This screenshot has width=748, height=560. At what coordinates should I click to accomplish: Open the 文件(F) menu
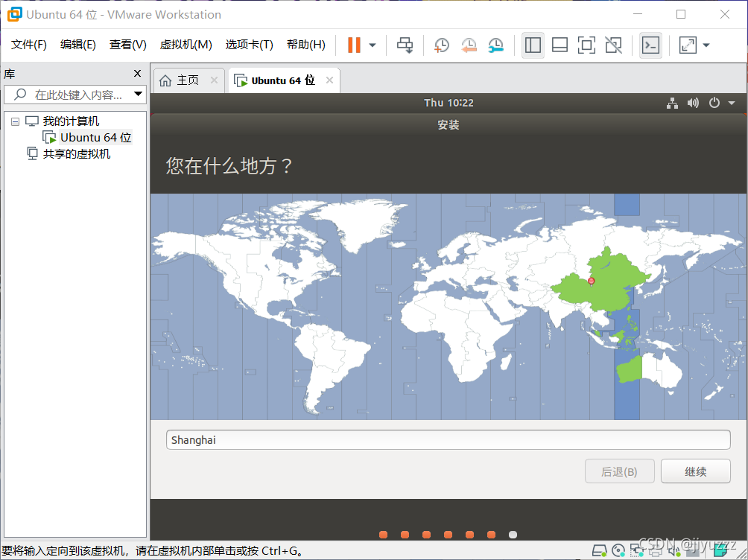(28, 45)
